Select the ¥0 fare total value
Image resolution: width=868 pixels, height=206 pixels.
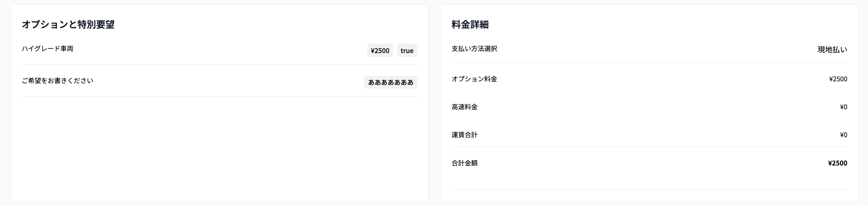pos(844,135)
